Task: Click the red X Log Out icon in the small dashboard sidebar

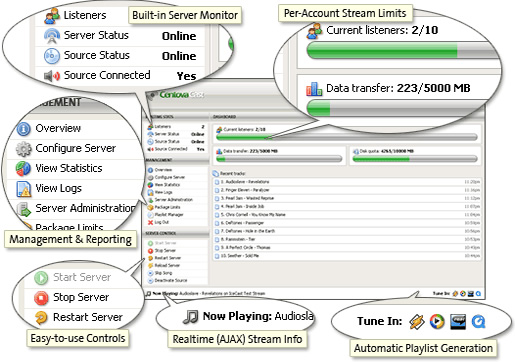Action: pos(150,222)
